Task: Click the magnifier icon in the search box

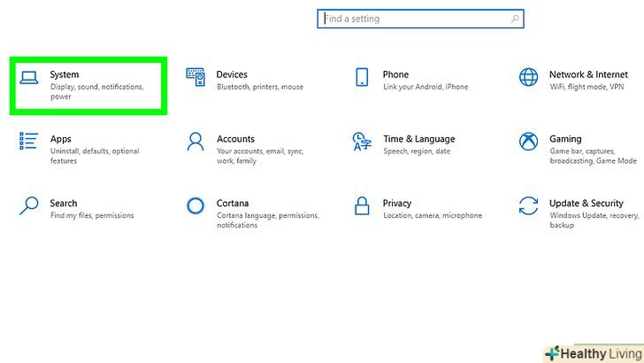Action: pyautogui.click(x=515, y=19)
